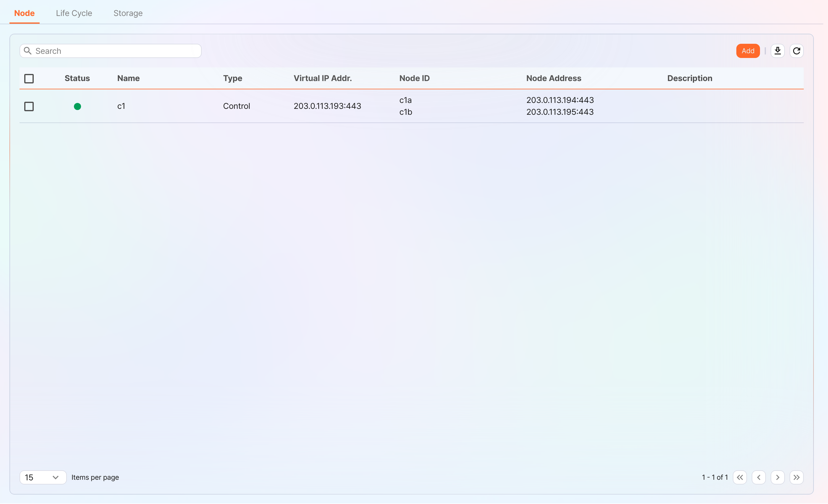Open the items per page dropdown
828x504 pixels.
coord(43,477)
